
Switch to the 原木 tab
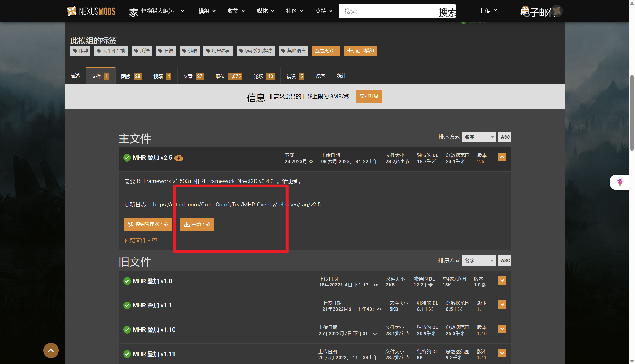click(321, 76)
